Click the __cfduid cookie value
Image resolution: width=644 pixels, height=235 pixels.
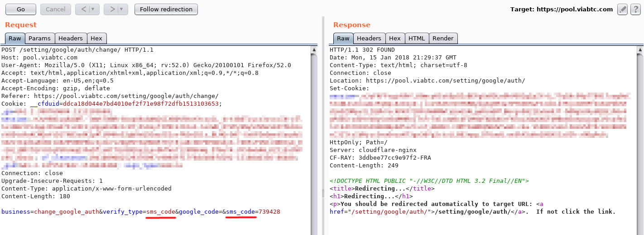coord(141,104)
